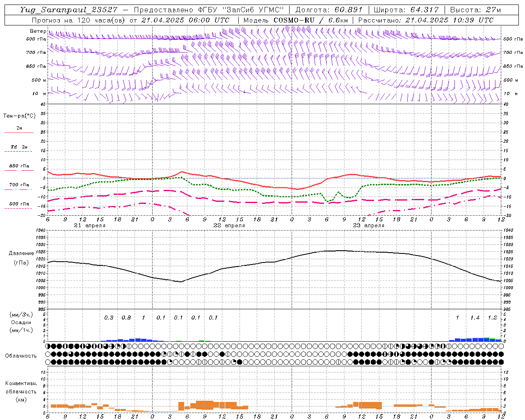Click the dash-dot 500 гПа temperature legend line
Image resolution: width=525 pixels, height=420 pixels.
18,208
